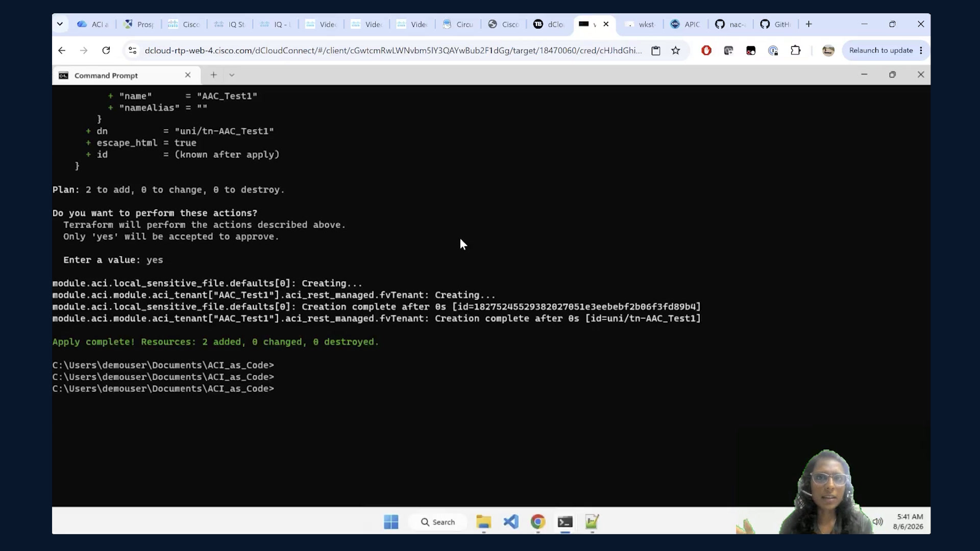Switch to the wkst browser tab
The height and width of the screenshot is (551, 980).
(x=641, y=24)
